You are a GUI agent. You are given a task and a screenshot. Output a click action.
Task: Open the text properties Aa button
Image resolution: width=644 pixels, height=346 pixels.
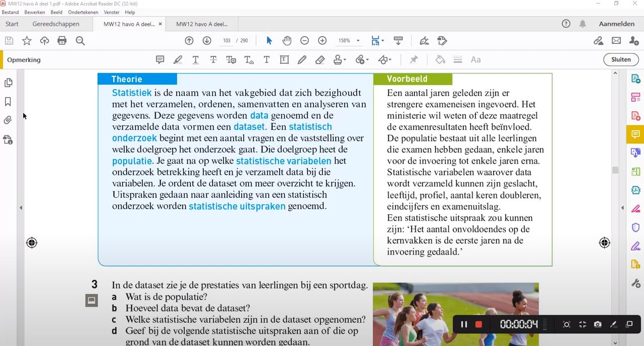tap(475, 60)
